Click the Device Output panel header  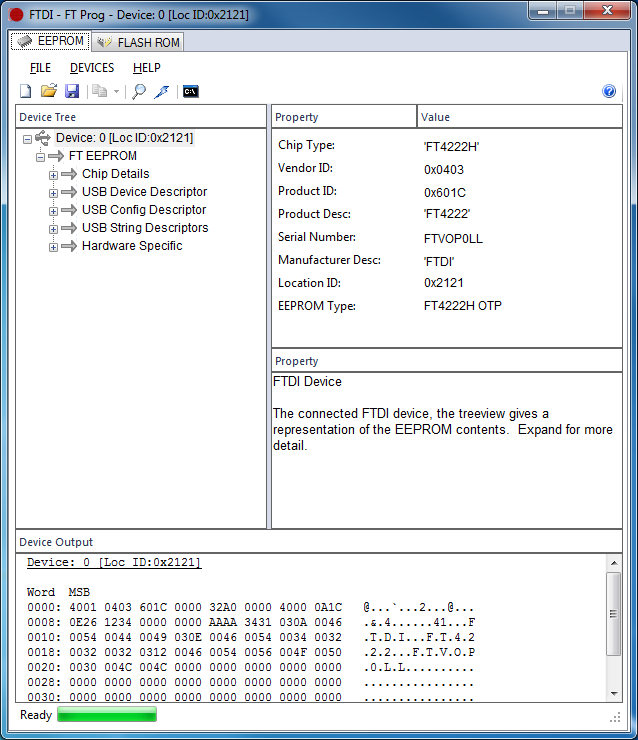[x=319, y=542]
